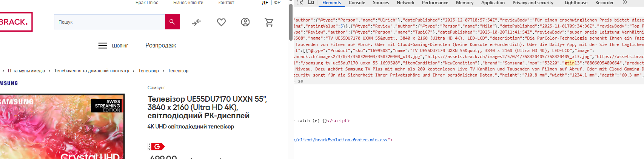Open the контакт link
Viewport: 644px width, 159px height.
[226, 3]
